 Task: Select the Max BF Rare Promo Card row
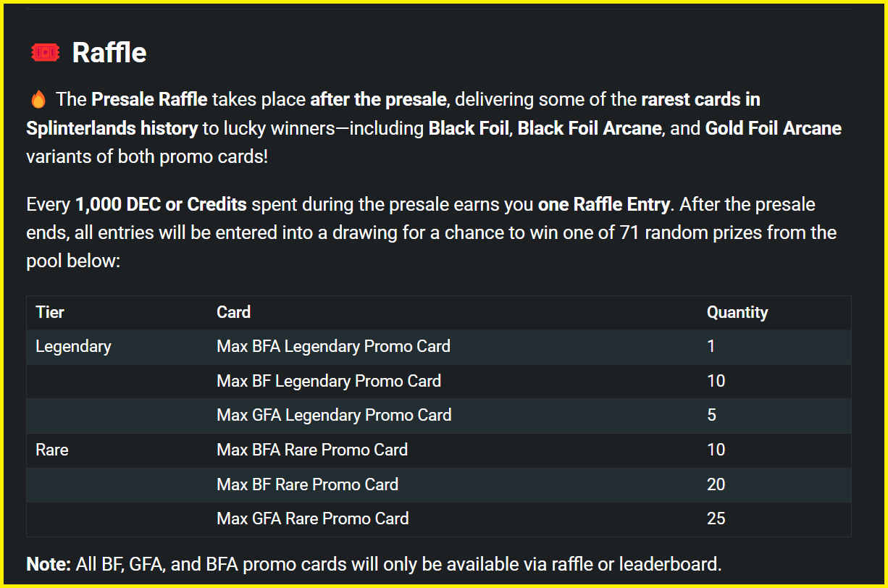coord(439,484)
